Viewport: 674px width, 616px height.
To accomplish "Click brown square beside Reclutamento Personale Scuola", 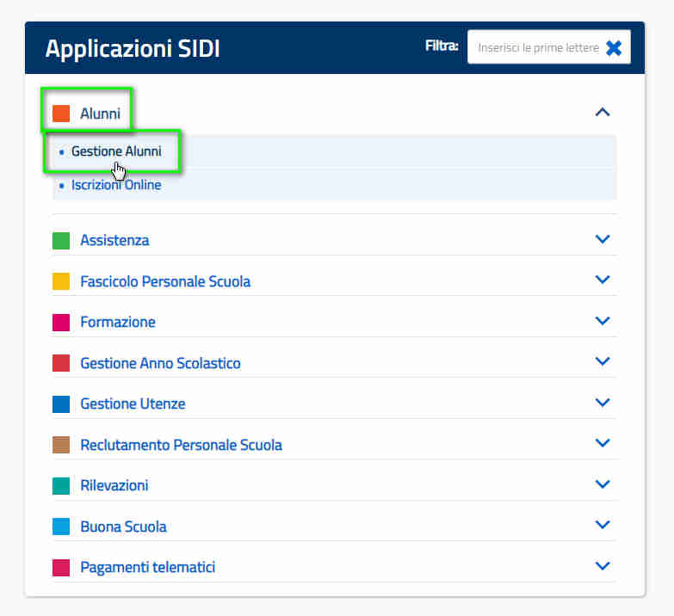I will [61, 445].
